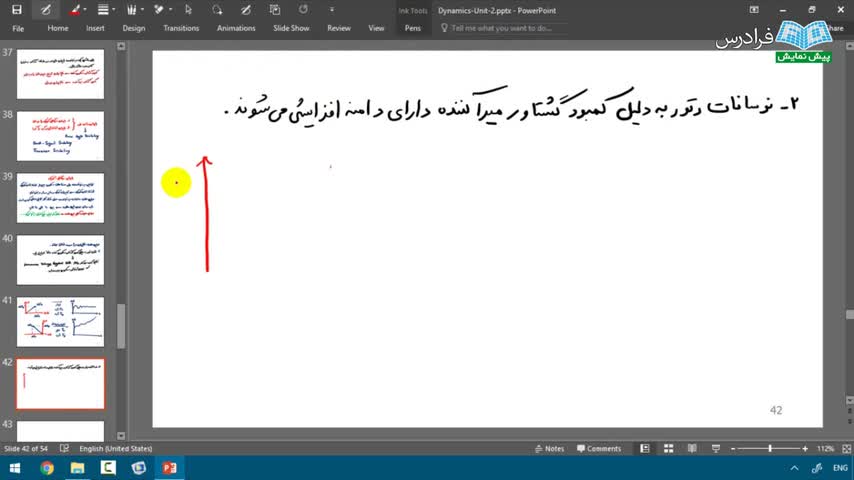Switch to the Review tab
This screenshot has height=480, width=854.
pyautogui.click(x=339, y=28)
